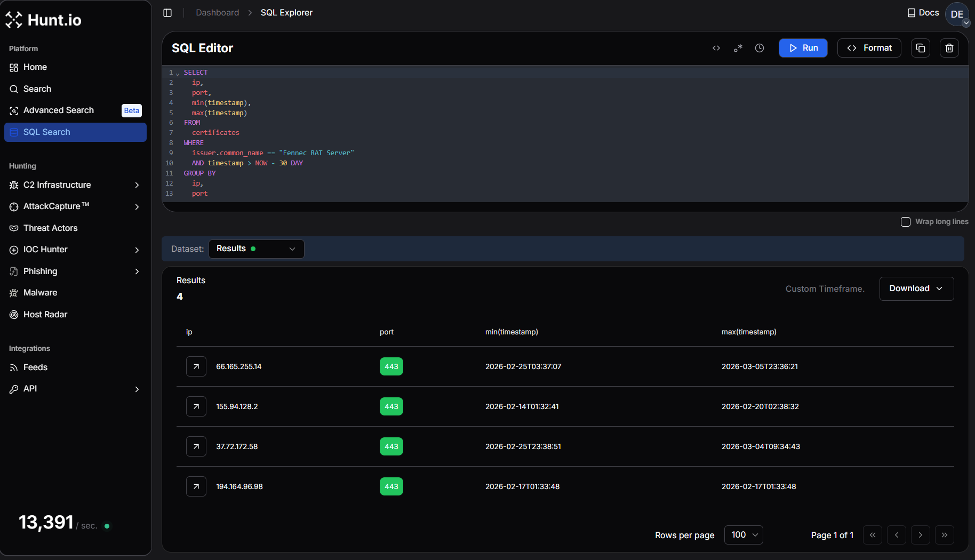
Task: Open the Dataset Results dropdown
Action: point(256,249)
